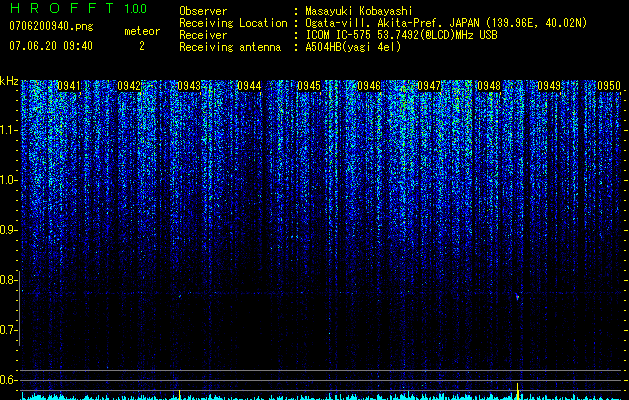Click the Receiving Location label
This screenshot has height=400, width=629.
233,23
